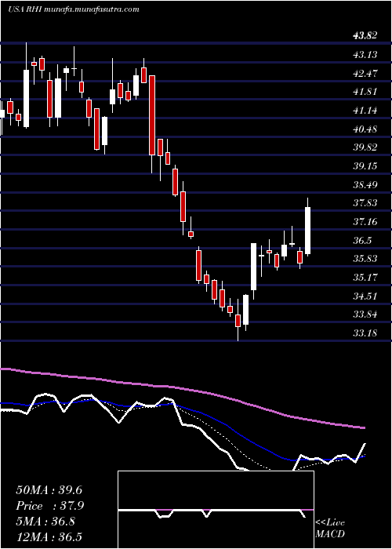Click the 'Price : 37.9' readout
This screenshot has height=549, width=392.
click(x=49, y=506)
